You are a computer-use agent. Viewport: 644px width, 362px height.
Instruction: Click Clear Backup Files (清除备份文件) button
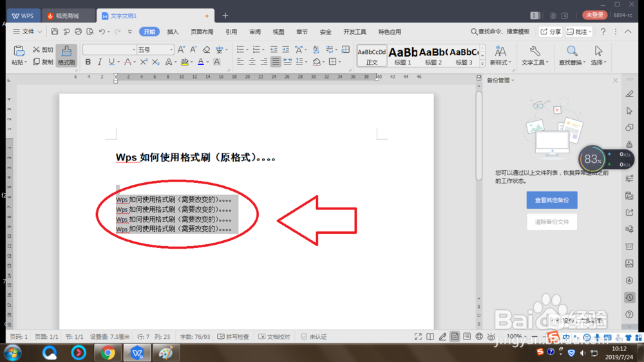[x=552, y=222]
